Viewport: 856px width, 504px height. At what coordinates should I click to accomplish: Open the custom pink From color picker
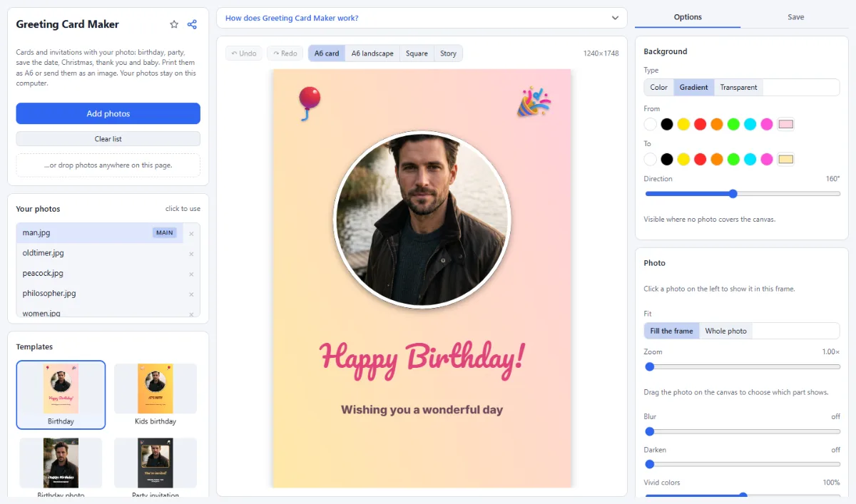coord(785,124)
